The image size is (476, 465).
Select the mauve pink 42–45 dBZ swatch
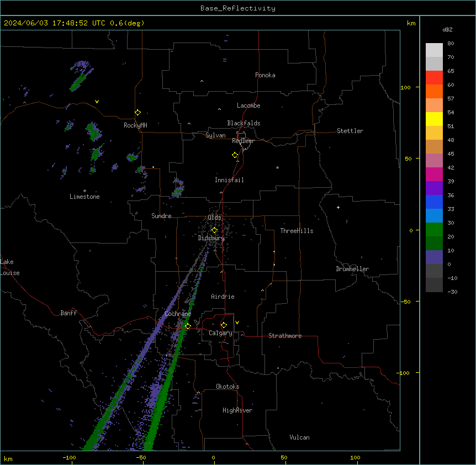coord(434,161)
